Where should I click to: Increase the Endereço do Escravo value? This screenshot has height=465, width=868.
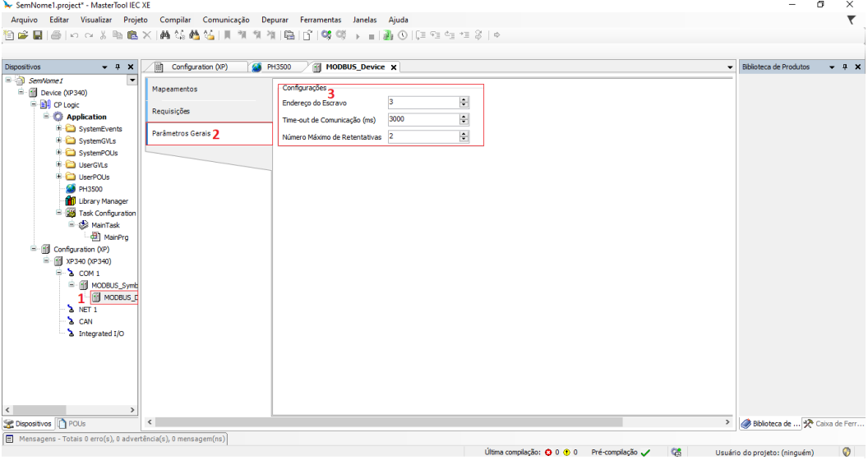coord(464,99)
